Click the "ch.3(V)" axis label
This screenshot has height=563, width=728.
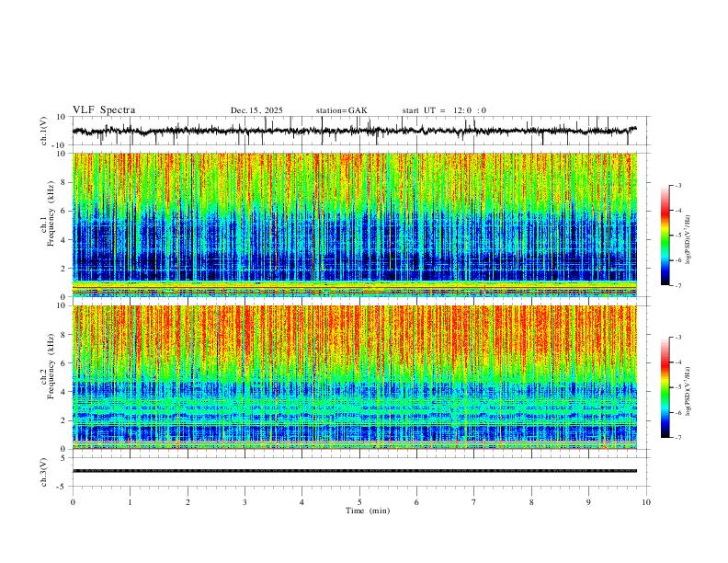44,472
